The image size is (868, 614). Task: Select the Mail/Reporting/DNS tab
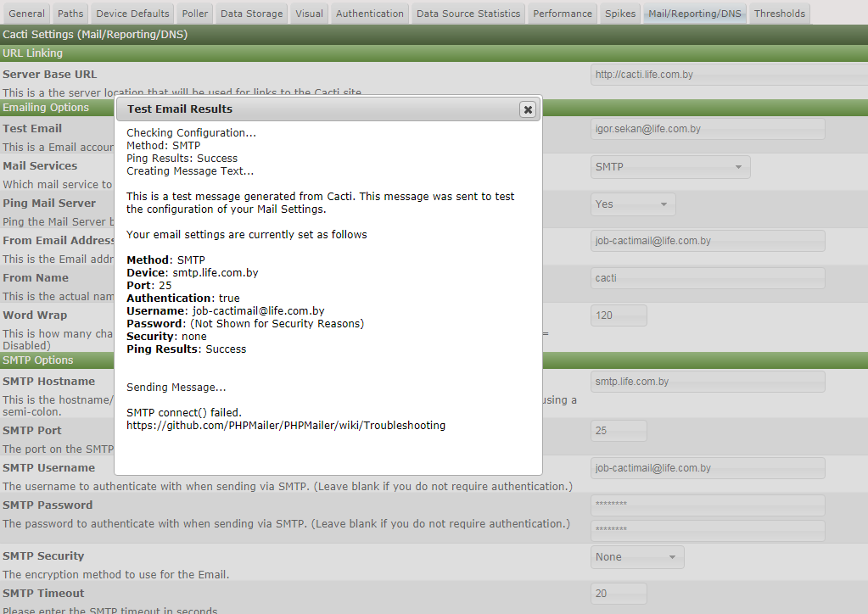click(x=695, y=14)
